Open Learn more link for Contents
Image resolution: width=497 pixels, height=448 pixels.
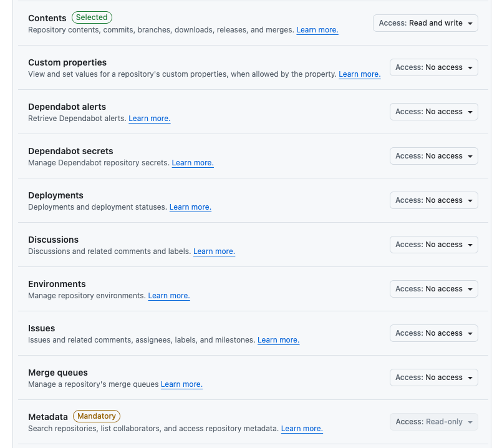[317, 30]
